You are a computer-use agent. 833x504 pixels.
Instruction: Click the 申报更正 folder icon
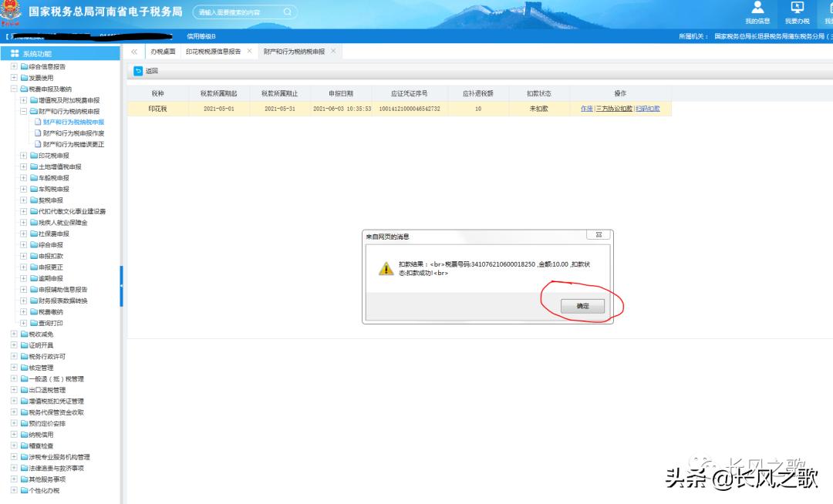click(x=33, y=267)
